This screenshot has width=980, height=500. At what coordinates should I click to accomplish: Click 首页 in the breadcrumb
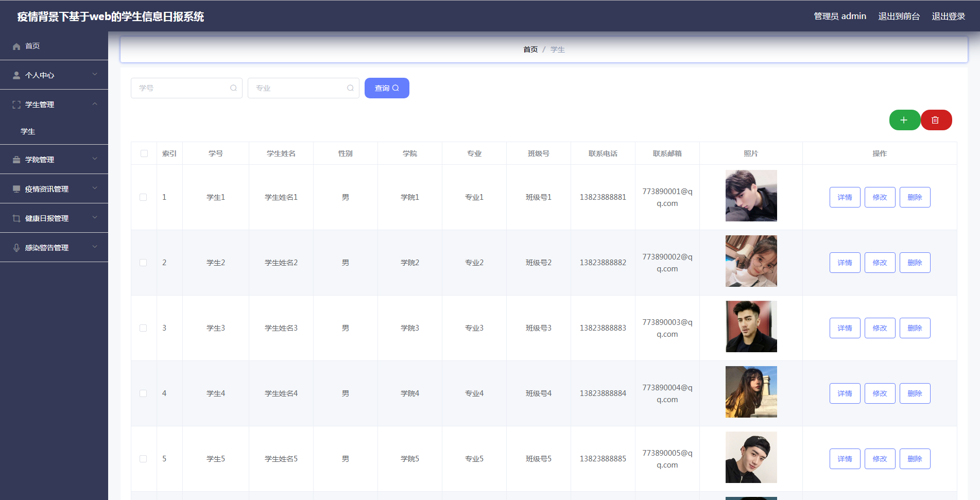530,49
